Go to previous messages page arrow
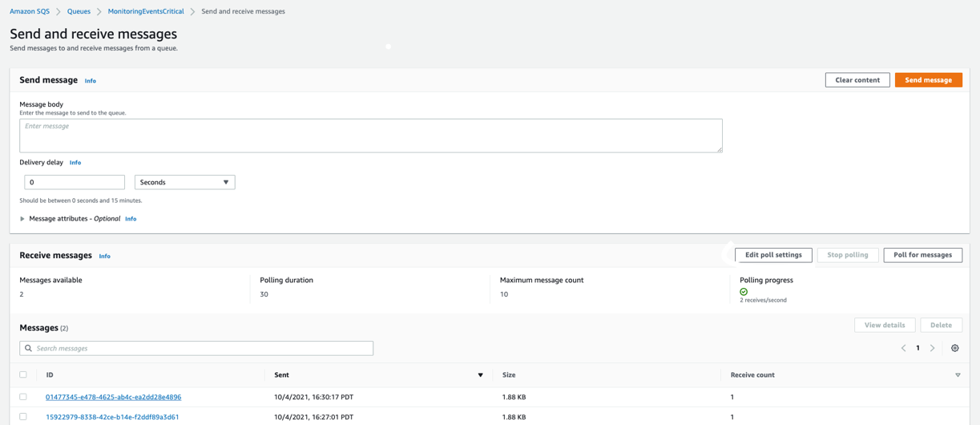Screen dimensions: 980x425 tap(903, 348)
